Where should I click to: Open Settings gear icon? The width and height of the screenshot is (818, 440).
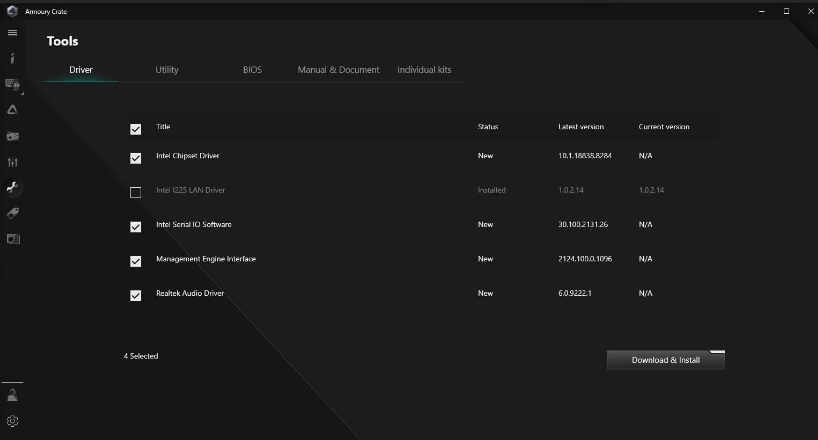[12, 421]
